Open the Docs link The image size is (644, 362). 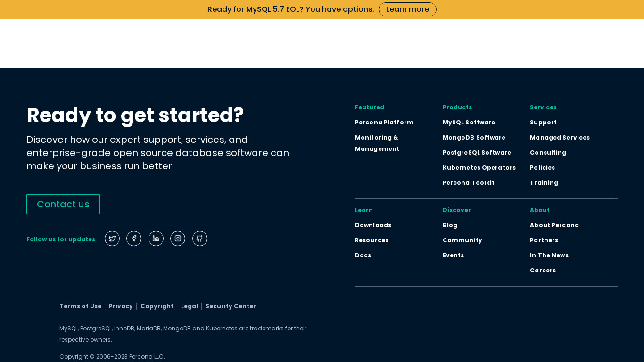point(363,255)
